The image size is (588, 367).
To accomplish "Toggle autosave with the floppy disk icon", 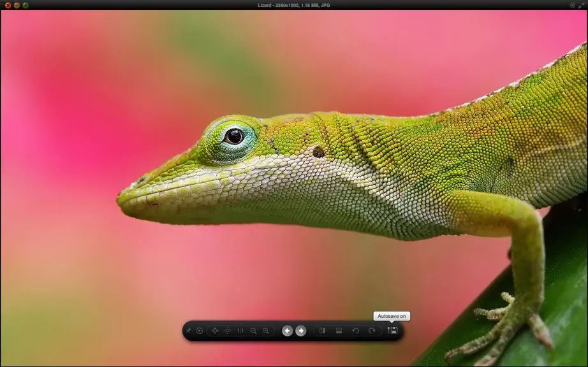I will [x=392, y=330].
